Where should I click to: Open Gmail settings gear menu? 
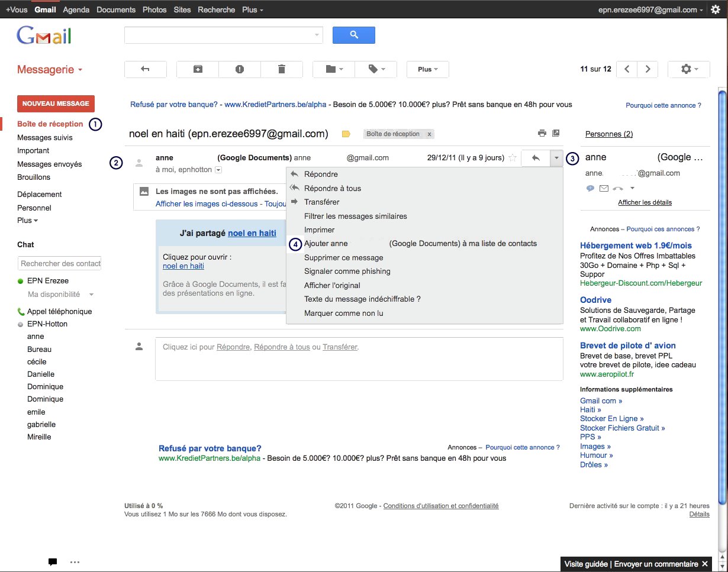point(689,69)
